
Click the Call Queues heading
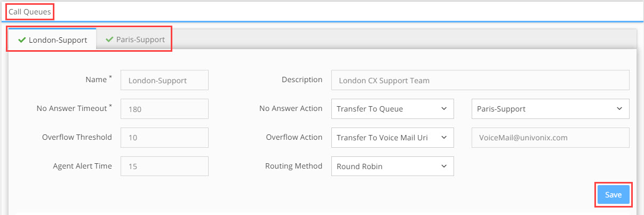30,11
